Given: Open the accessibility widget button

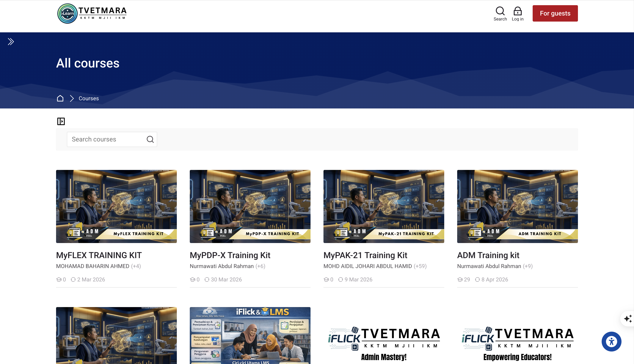Looking at the screenshot, I should [611, 341].
